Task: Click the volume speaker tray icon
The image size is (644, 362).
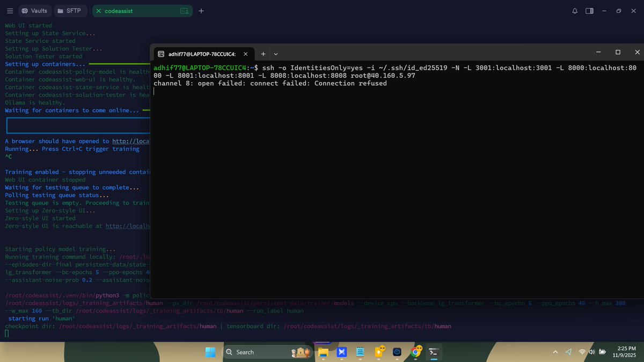Action: (592, 352)
